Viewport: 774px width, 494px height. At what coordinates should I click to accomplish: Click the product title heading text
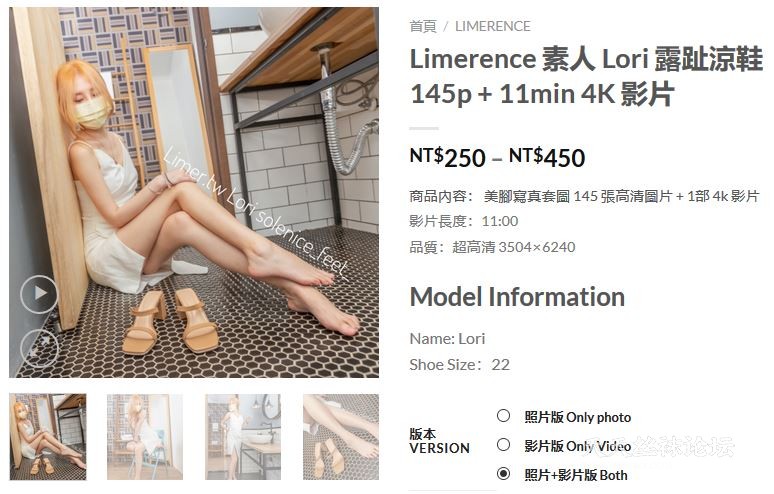click(586, 76)
